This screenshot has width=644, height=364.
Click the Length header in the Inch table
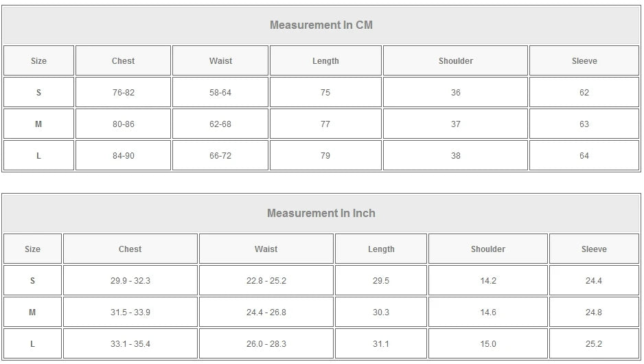point(381,249)
